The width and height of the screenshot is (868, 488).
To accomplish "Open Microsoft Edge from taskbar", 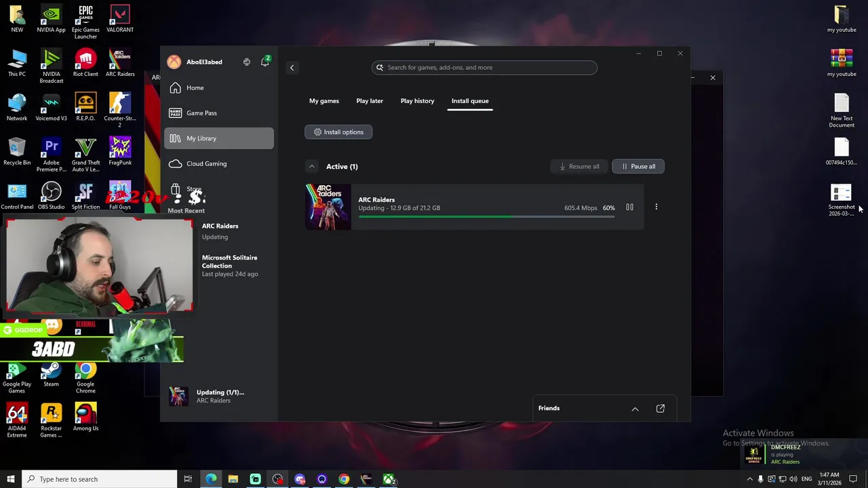I will [x=211, y=479].
